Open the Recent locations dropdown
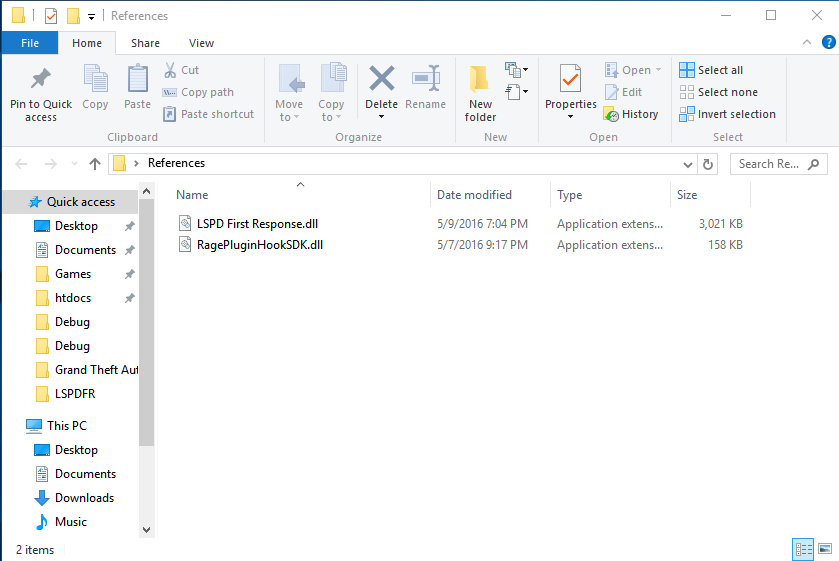The height and width of the screenshot is (561, 839). 74,164
